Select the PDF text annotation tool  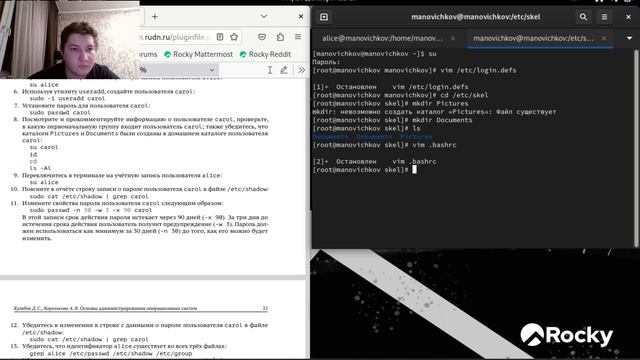pos(270,70)
